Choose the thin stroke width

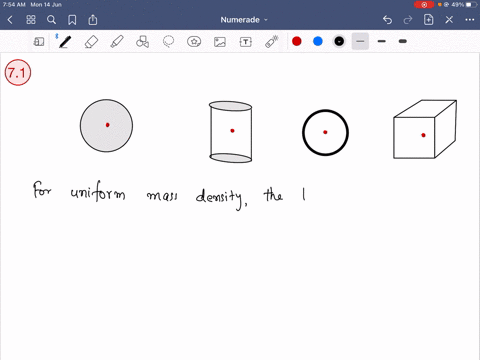point(360,41)
